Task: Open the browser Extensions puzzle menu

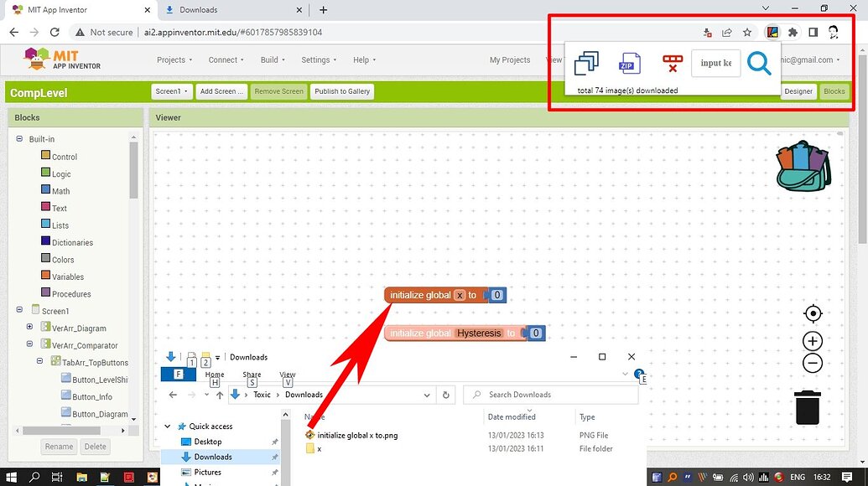Action: pos(793,32)
